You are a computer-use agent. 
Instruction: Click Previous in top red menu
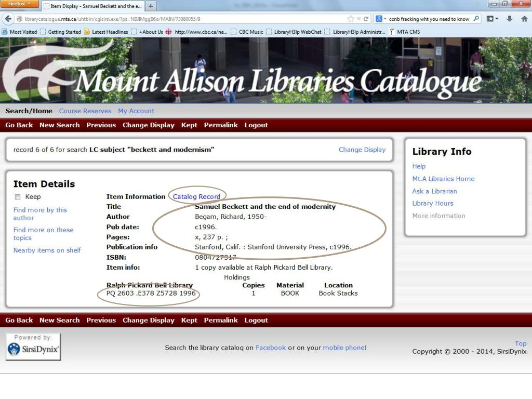point(101,125)
